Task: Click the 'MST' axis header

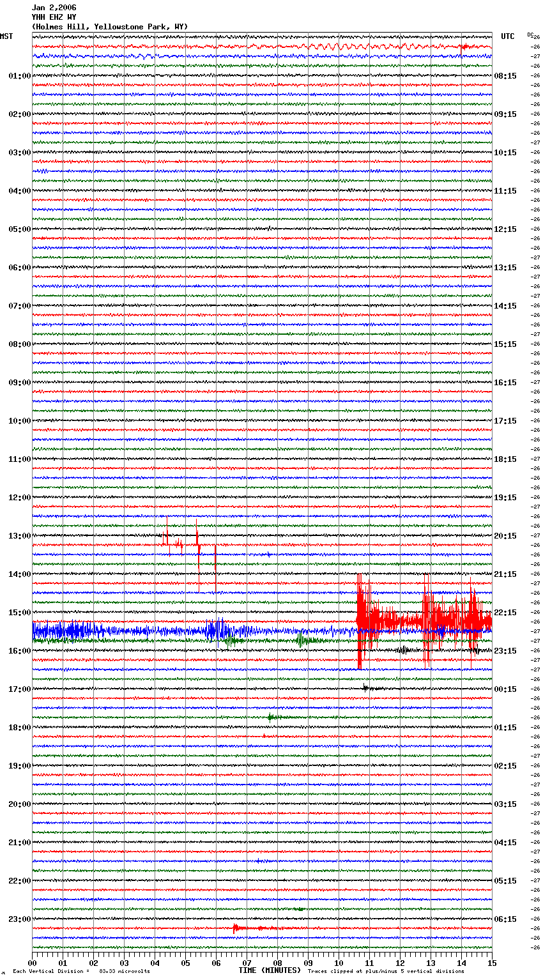Action: (x=6, y=36)
